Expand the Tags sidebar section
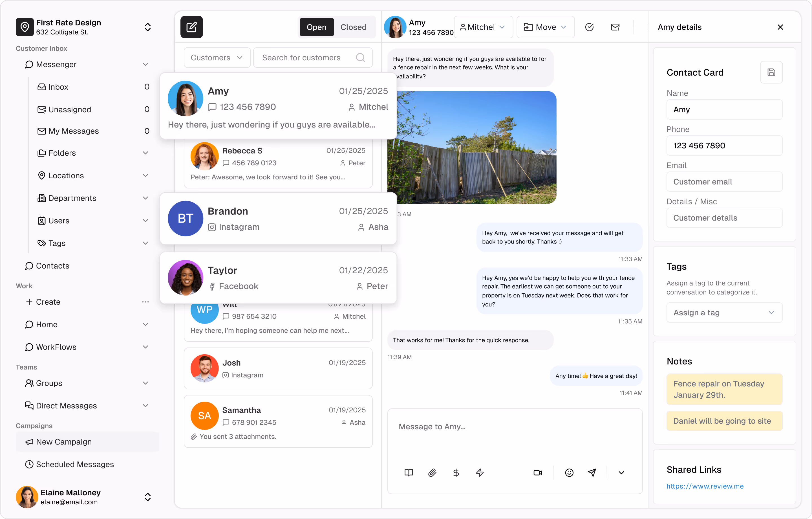This screenshot has height=519, width=812. point(145,243)
